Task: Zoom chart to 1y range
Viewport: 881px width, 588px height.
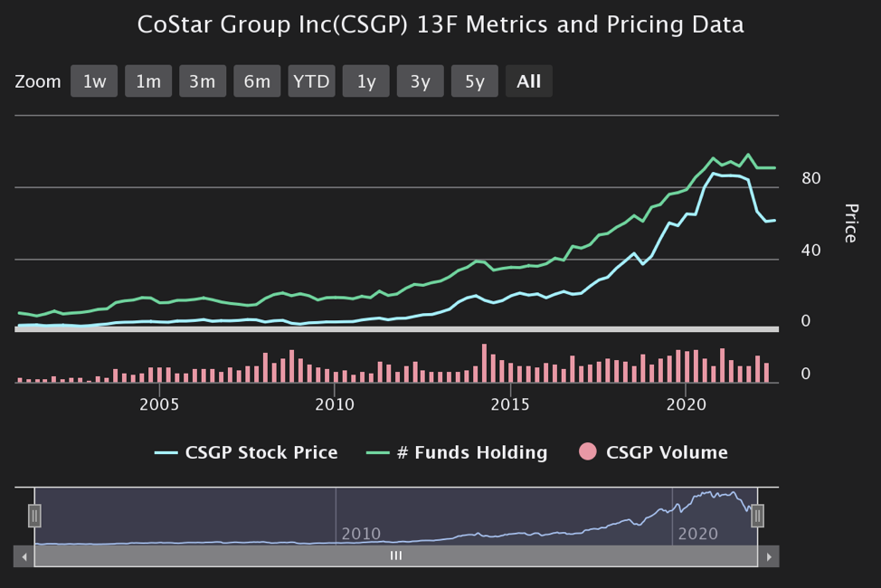Action: pos(365,81)
